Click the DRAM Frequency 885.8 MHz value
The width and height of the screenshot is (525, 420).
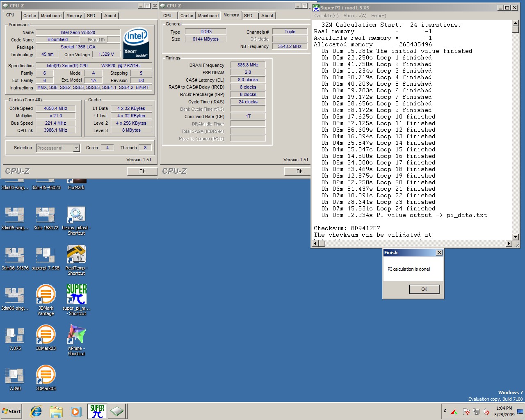(x=248, y=65)
